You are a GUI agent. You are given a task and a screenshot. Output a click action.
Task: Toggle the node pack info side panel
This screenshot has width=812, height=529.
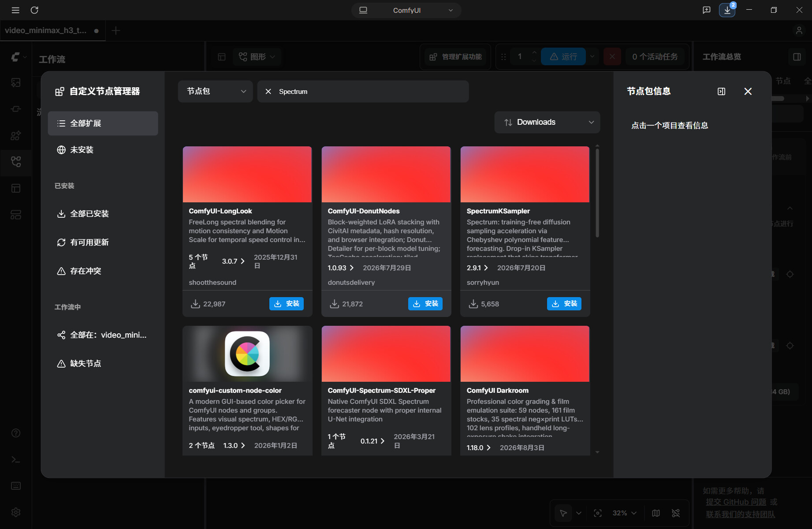pos(722,91)
